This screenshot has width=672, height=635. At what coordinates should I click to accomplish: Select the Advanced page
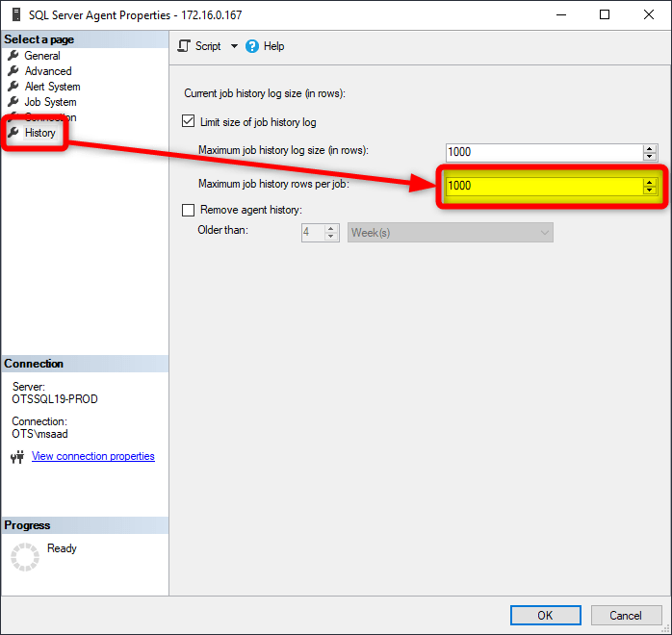coord(48,71)
